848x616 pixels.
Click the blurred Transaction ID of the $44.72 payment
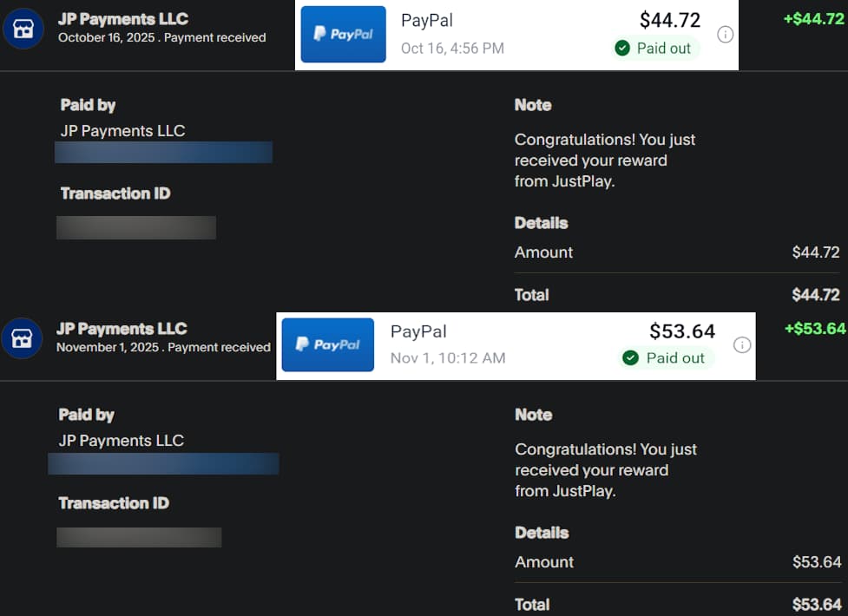pos(136,227)
